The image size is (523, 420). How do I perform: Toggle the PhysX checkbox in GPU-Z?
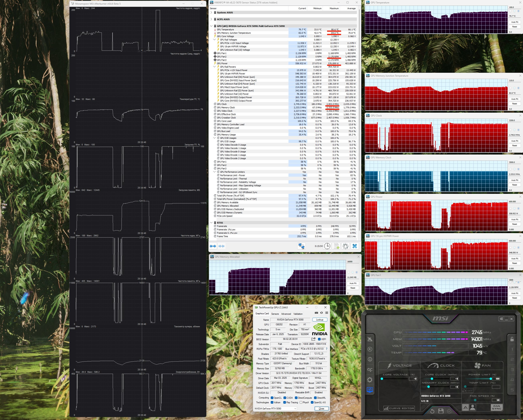(x=301, y=402)
